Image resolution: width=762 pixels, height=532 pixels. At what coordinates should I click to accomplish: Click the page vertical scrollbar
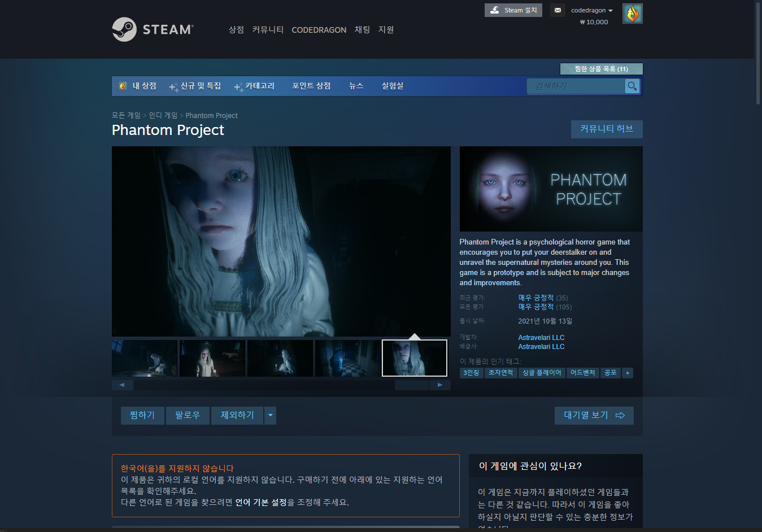(758, 54)
